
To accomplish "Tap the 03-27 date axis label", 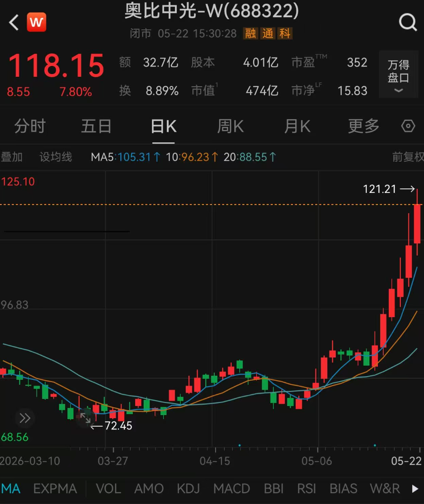I will (113, 461).
